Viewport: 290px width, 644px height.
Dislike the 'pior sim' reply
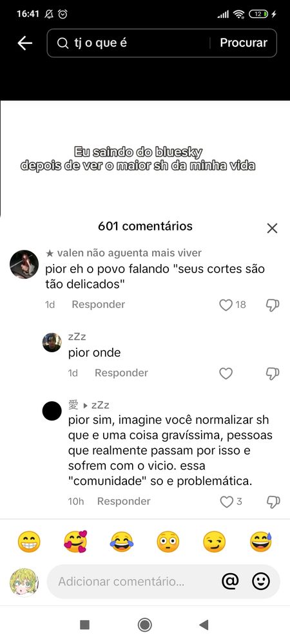pos(273,502)
